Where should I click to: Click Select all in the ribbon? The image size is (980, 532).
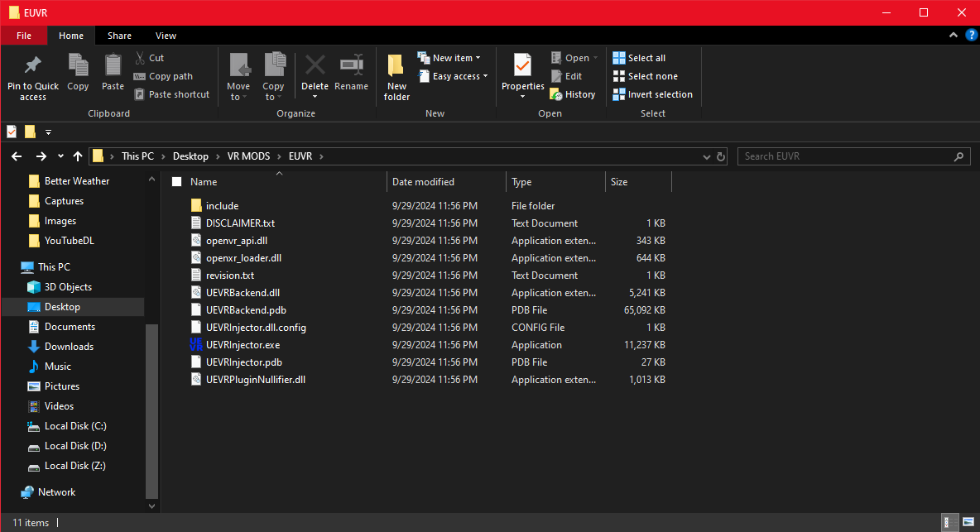point(639,58)
